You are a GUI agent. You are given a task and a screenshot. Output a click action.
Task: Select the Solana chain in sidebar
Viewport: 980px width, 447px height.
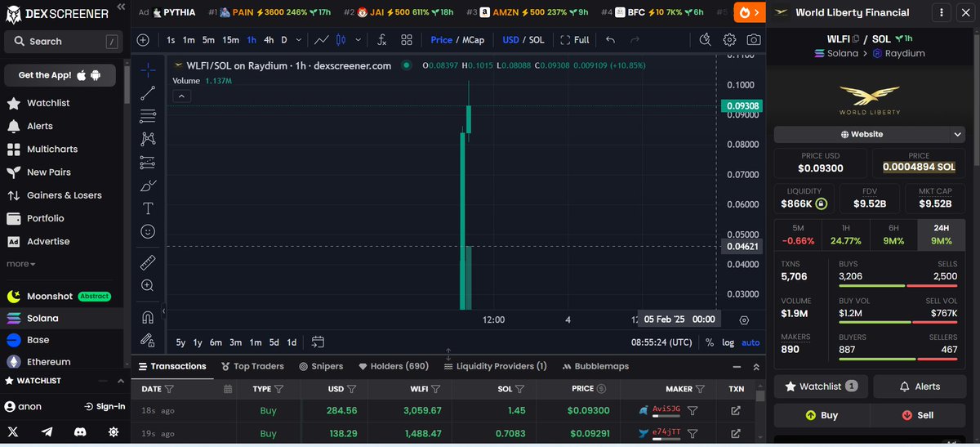click(x=61, y=318)
